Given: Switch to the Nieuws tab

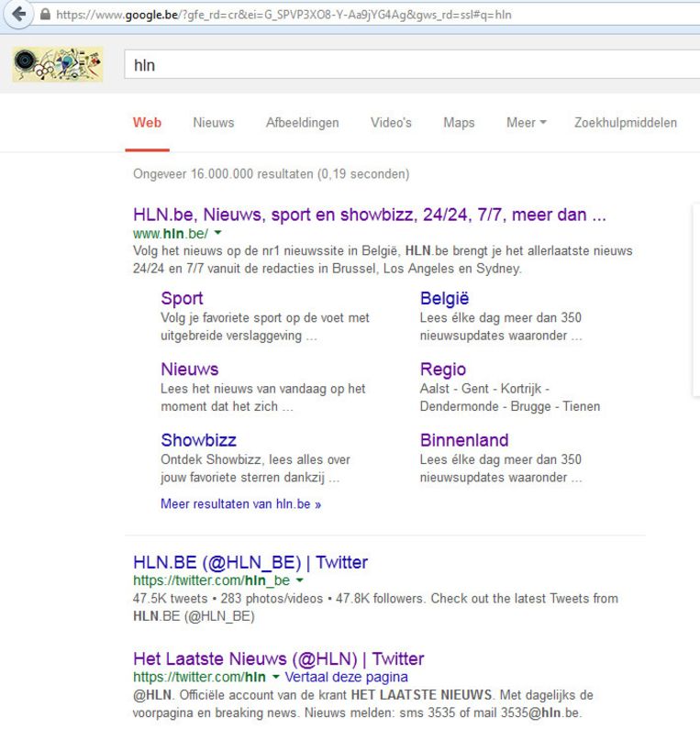Looking at the screenshot, I should pos(214,123).
